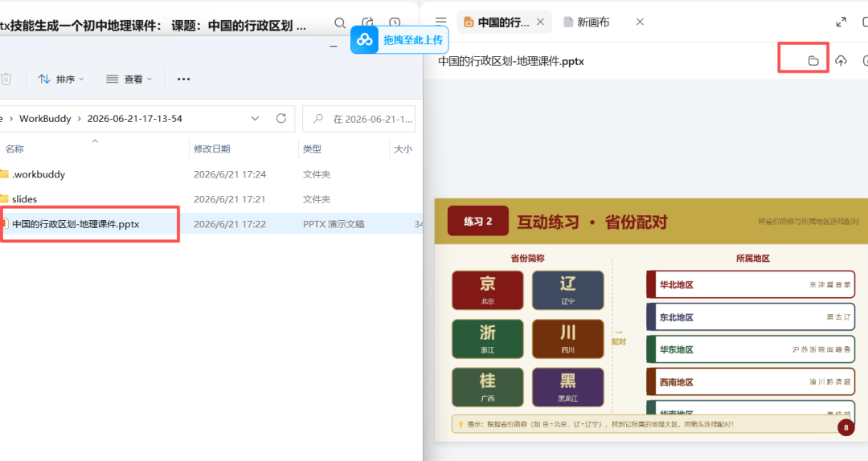Viewport: 868px width, 461px height.
Task: Click the 省份简称 heading on slide
Action: [527, 259]
